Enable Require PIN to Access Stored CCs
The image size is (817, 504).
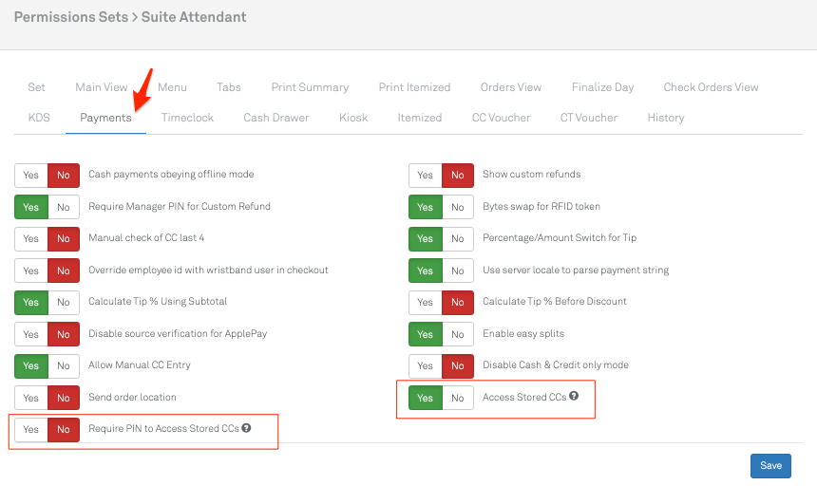click(31, 429)
